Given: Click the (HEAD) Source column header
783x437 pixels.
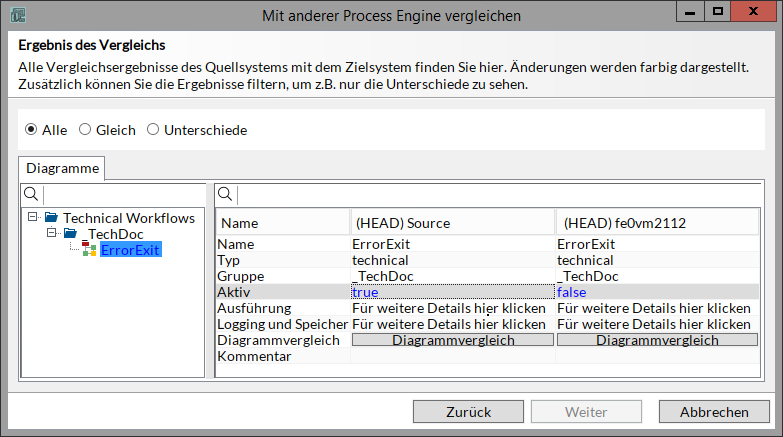Looking at the screenshot, I should tap(452, 223).
